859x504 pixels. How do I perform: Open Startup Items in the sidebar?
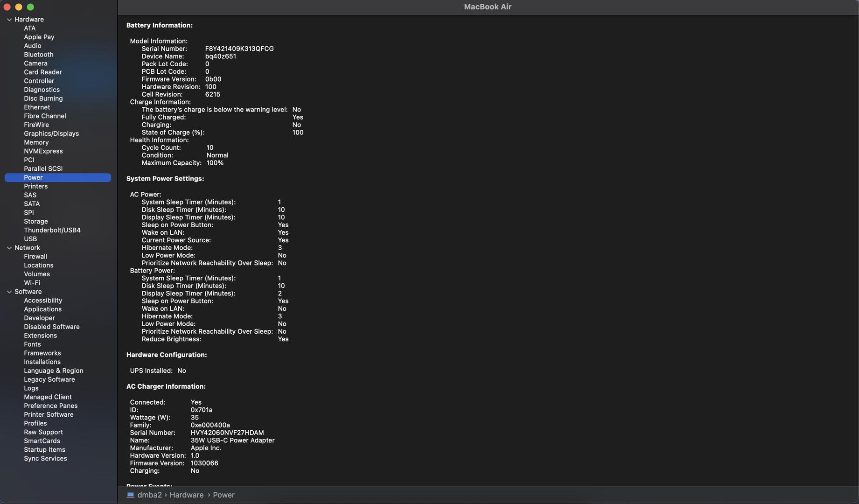[x=44, y=449]
